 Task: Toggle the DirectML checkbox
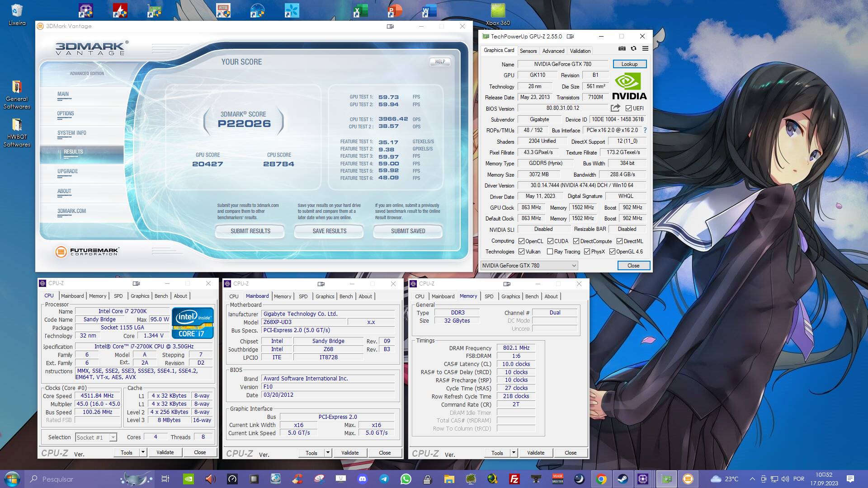click(x=620, y=241)
